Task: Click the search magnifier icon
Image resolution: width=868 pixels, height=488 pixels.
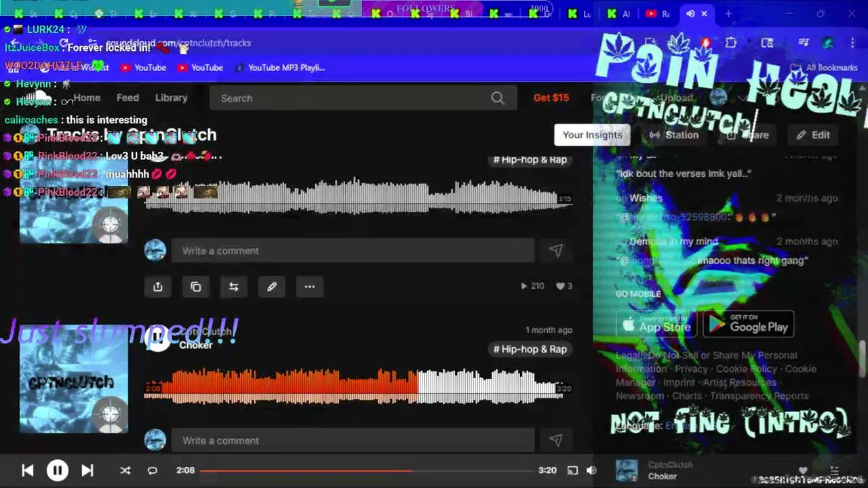Action: pyautogui.click(x=498, y=98)
